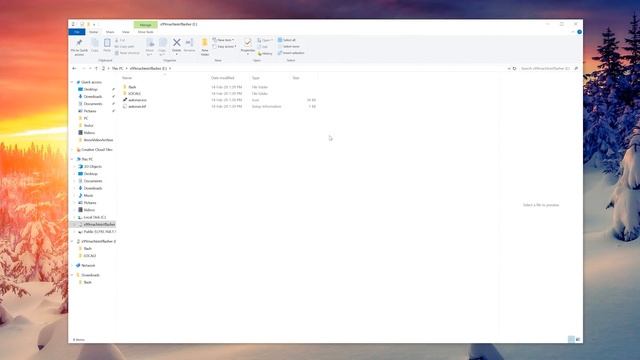Switch to the Share ribbon tab

pyautogui.click(x=110, y=32)
